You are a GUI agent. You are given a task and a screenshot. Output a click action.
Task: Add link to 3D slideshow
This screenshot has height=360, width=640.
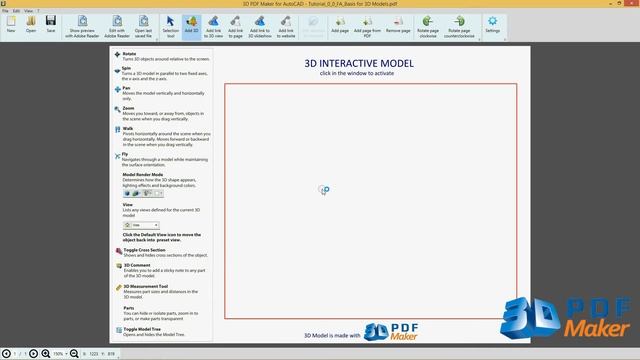pos(260,27)
